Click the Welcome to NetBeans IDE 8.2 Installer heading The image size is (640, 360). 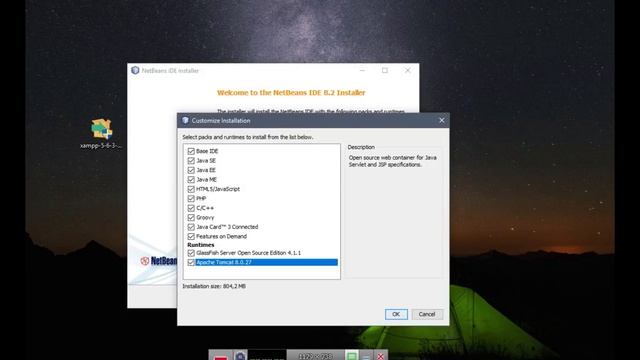point(291,93)
